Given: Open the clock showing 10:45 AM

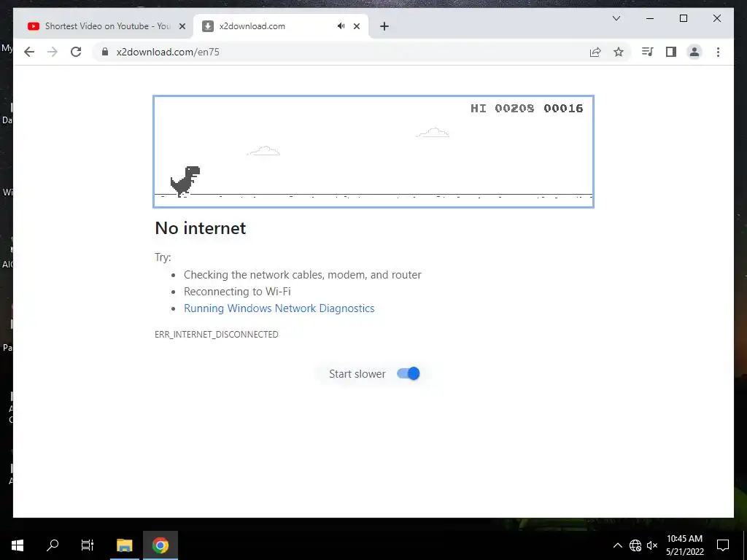Looking at the screenshot, I should (x=684, y=545).
